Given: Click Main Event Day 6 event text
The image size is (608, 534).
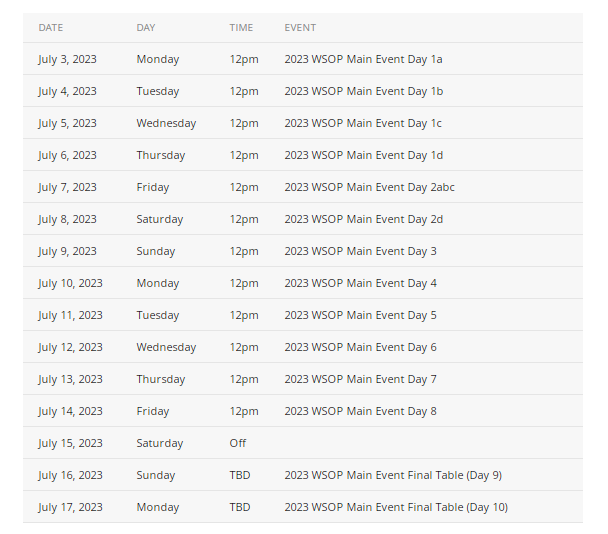Looking at the screenshot, I should 361,347.
